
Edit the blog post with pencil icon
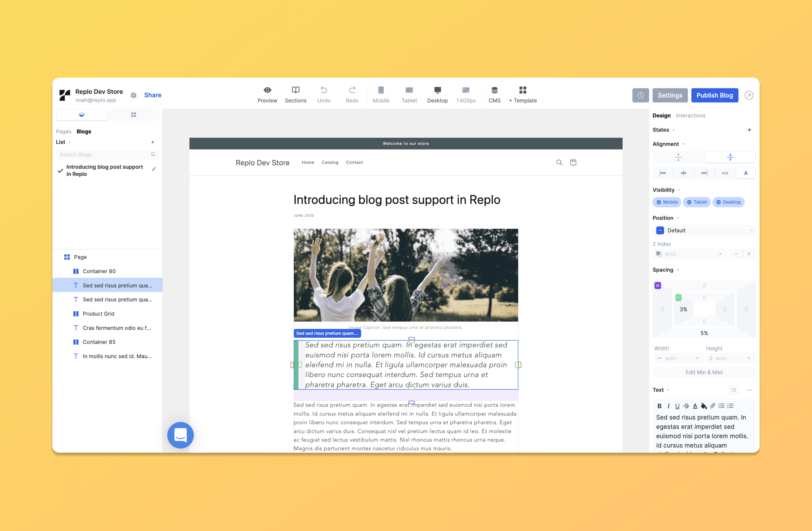[154, 169]
